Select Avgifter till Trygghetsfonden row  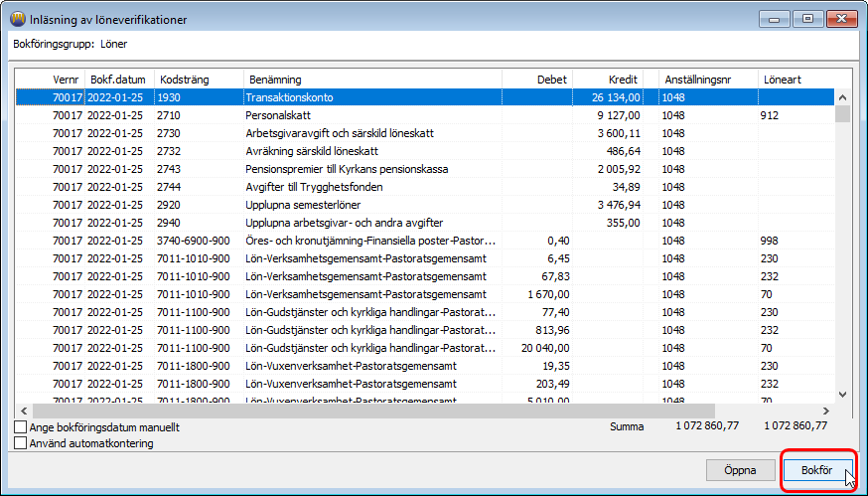click(425, 187)
